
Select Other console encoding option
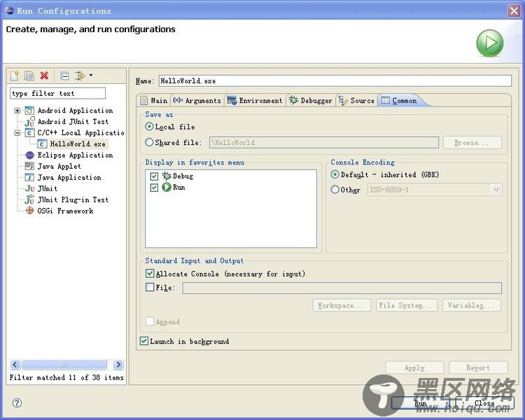(335, 190)
